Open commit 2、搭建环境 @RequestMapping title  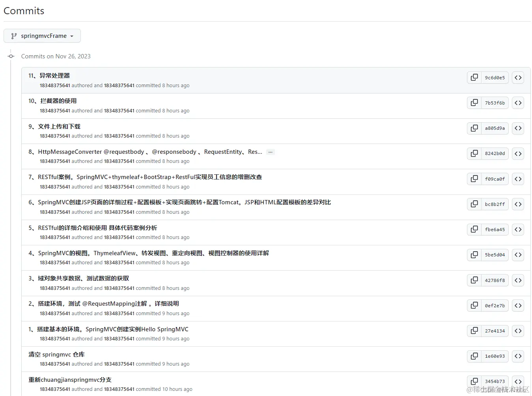[x=104, y=304]
